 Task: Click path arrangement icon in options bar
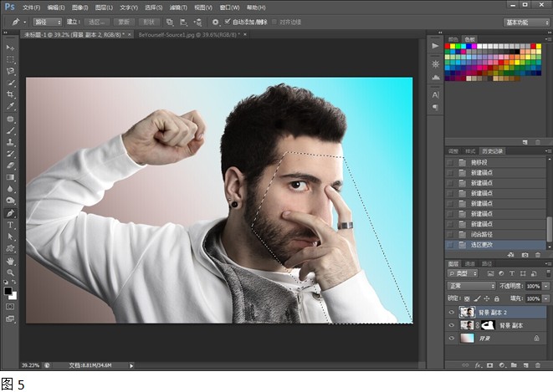point(197,23)
